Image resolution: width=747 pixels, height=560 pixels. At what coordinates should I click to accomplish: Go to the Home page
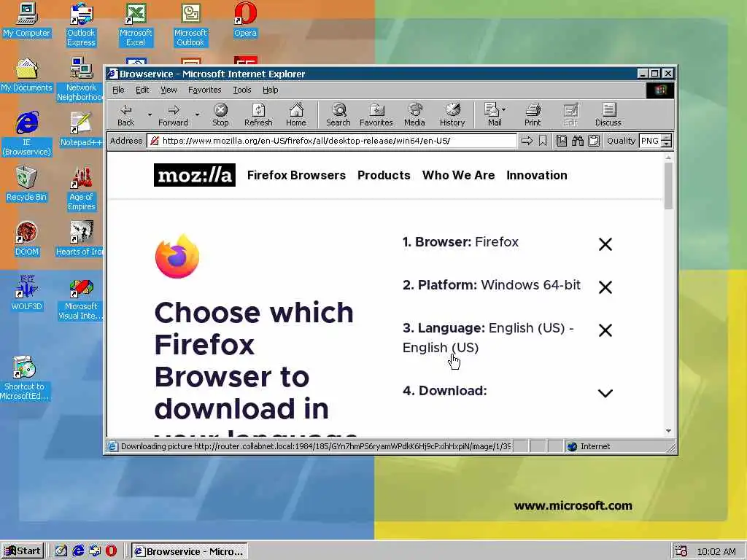coord(296,114)
